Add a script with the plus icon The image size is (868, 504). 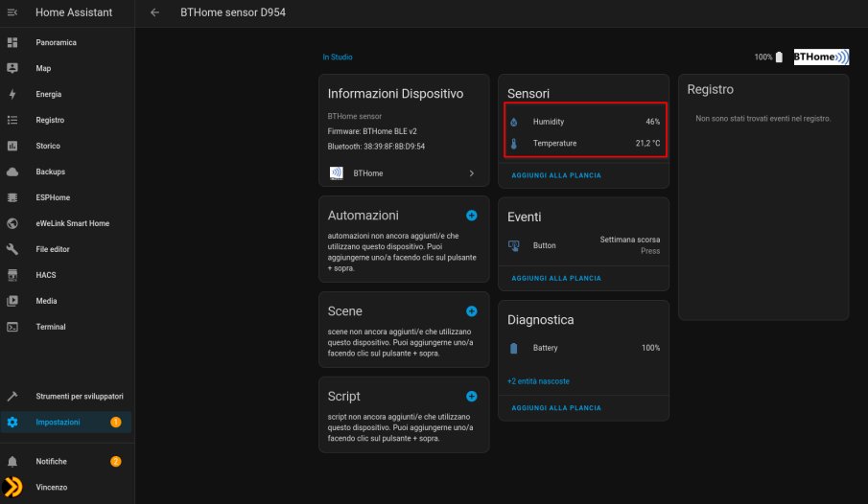tap(472, 396)
